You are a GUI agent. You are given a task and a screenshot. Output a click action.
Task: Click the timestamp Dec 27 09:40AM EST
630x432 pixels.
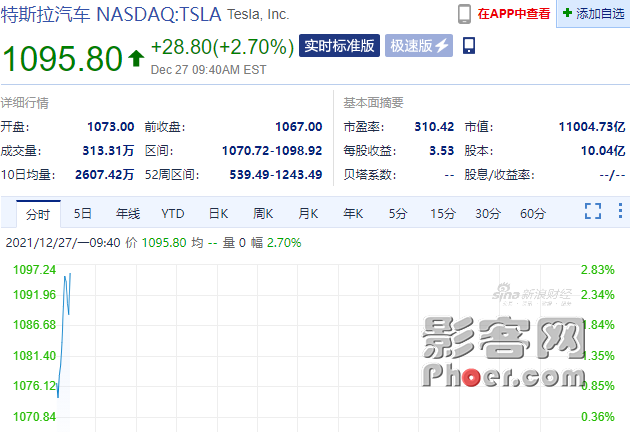(208, 70)
